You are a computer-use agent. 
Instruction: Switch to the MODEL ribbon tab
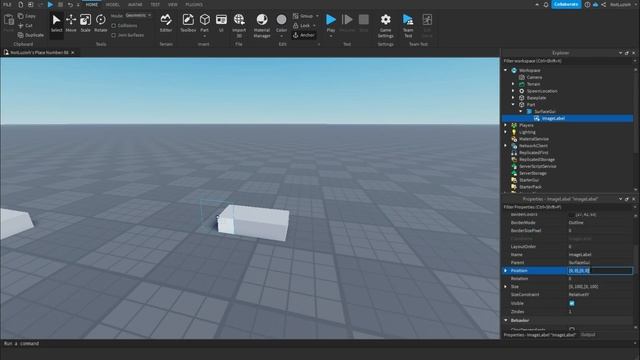[x=113, y=4]
